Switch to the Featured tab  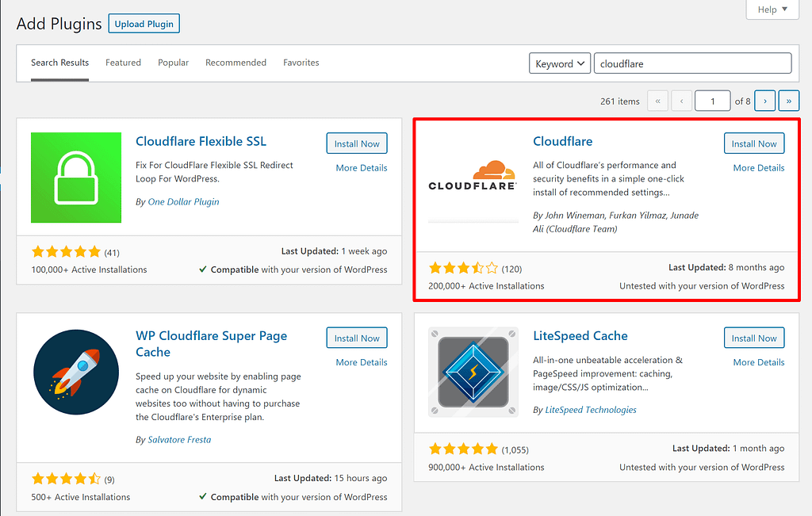click(x=123, y=62)
